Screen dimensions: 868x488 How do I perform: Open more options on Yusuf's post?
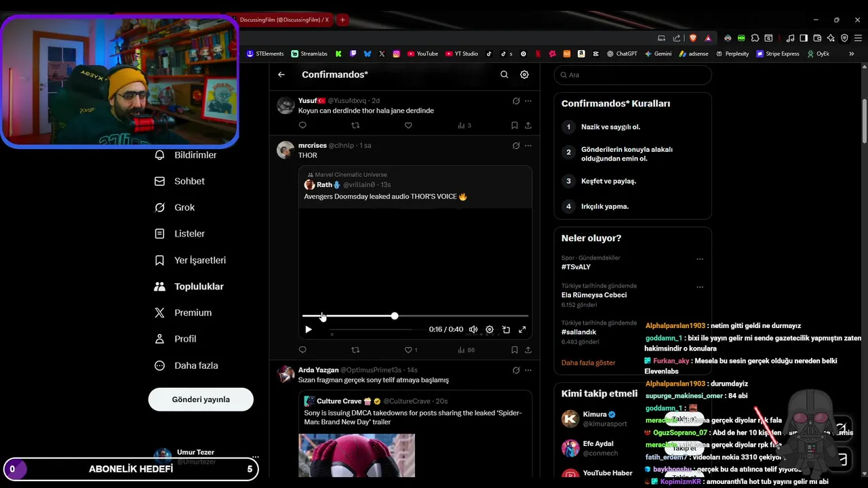(528, 101)
